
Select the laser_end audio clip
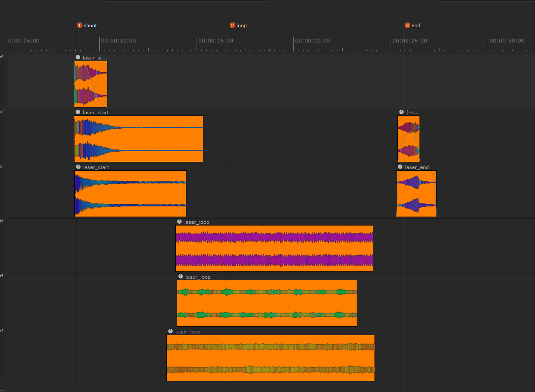tap(416, 194)
